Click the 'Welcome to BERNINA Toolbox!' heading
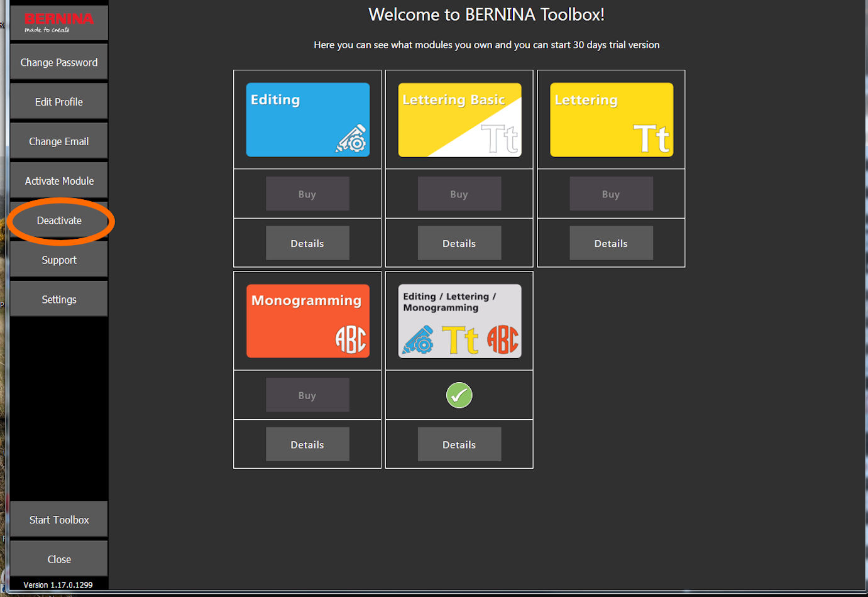 (x=486, y=14)
